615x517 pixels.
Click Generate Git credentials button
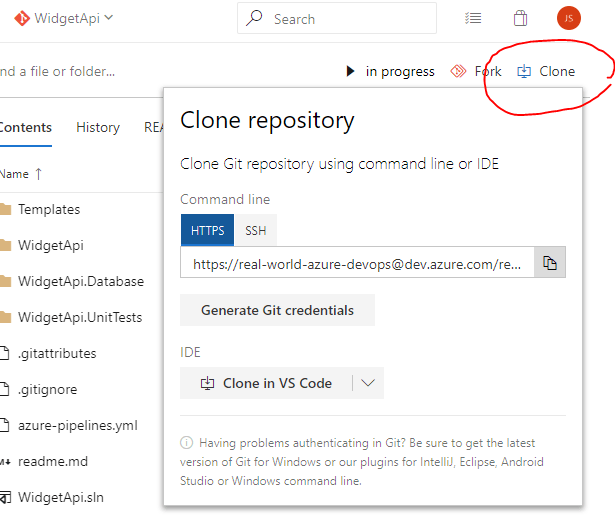click(x=277, y=310)
